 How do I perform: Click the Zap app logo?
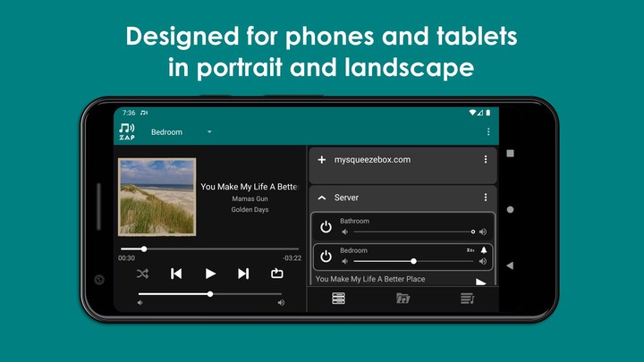click(127, 132)
